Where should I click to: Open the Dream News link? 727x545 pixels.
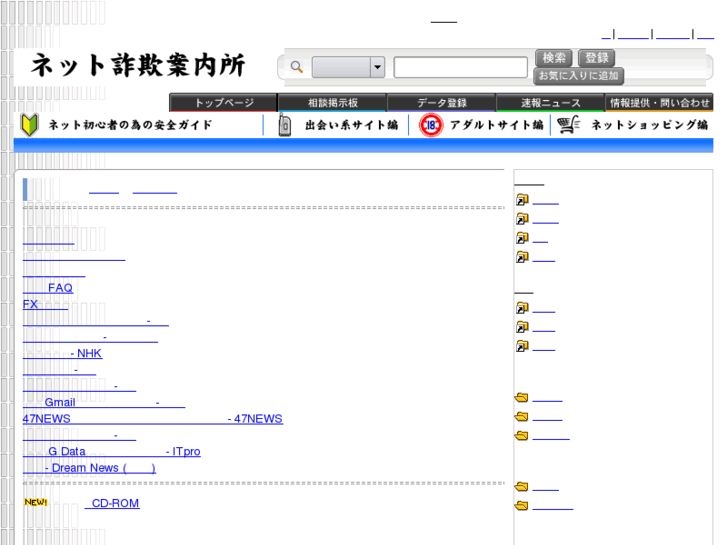(x=89, y=468)
